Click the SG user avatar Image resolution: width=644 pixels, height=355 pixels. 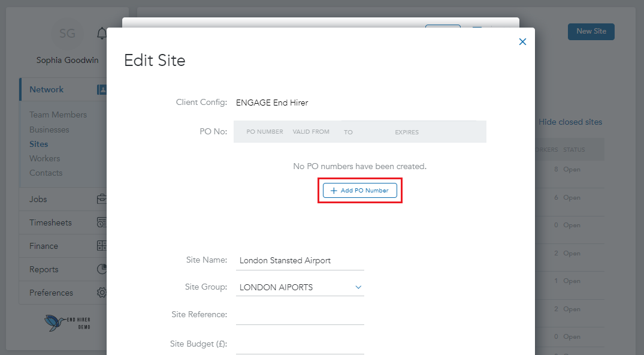67,34
